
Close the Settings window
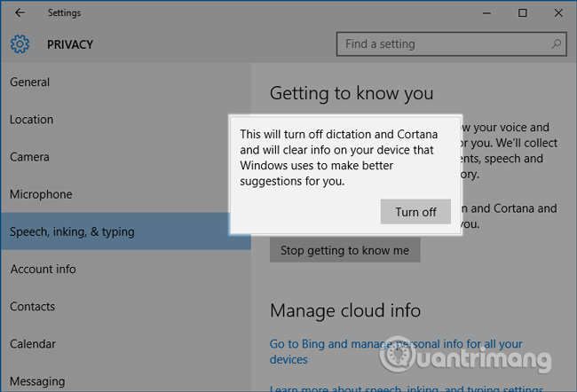click(558, 13)
